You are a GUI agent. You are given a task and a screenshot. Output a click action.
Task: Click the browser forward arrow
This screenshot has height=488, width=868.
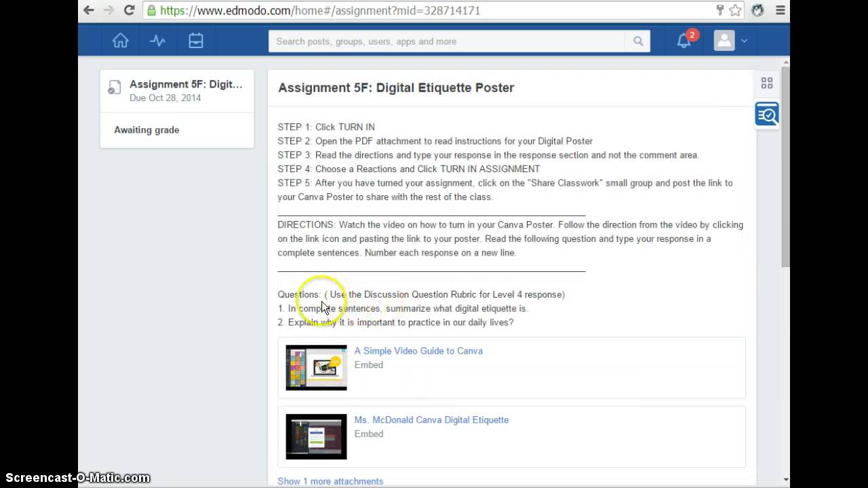click(x=108, y=10)
